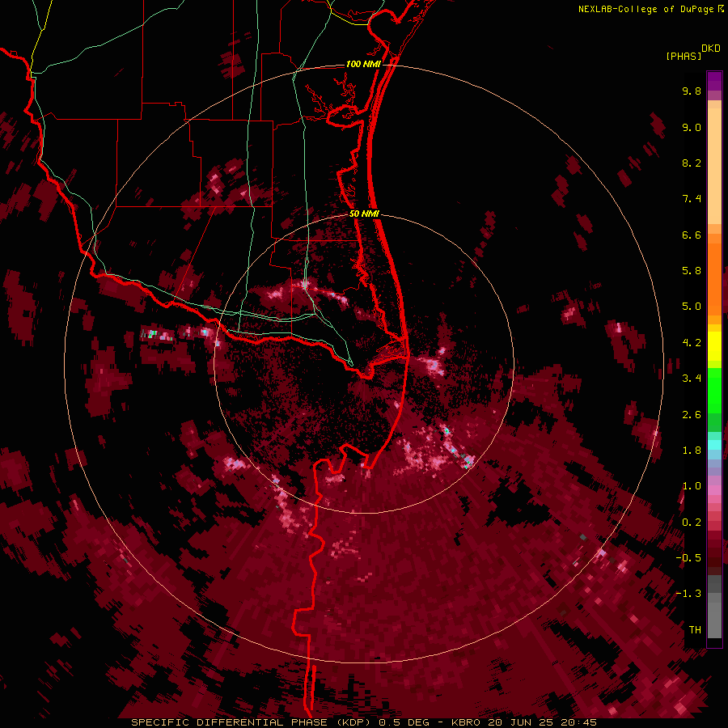Viewport: 728px width, 728px height.
Task: Select the 5.8 scale value
Action: point(692,271)
